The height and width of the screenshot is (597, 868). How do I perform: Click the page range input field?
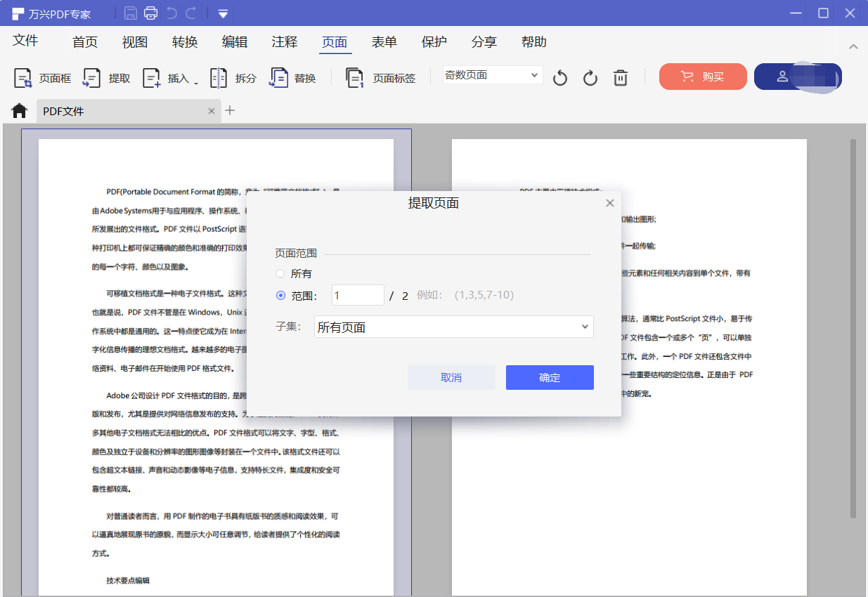[x=358, y=296]
